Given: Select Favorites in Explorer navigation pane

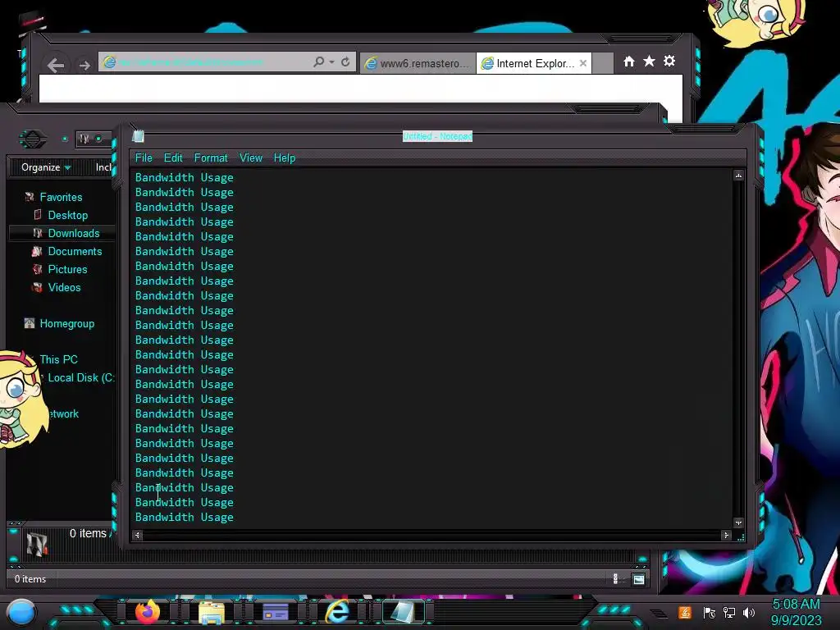Looking at the screenshot, I should 61,197.
